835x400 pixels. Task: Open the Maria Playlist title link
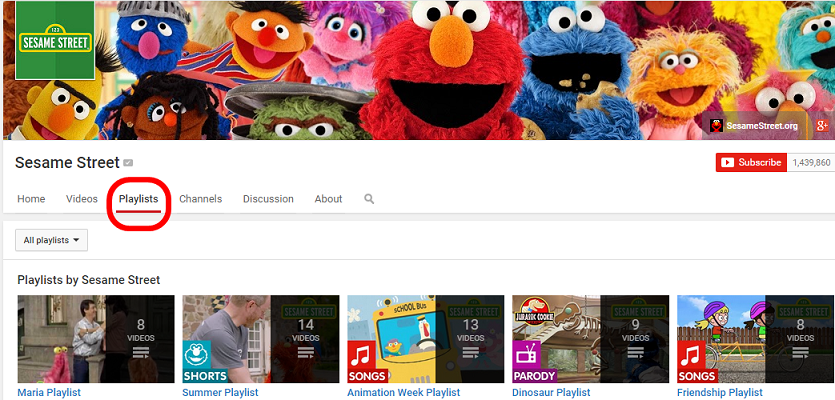click(x=49, y=393)
